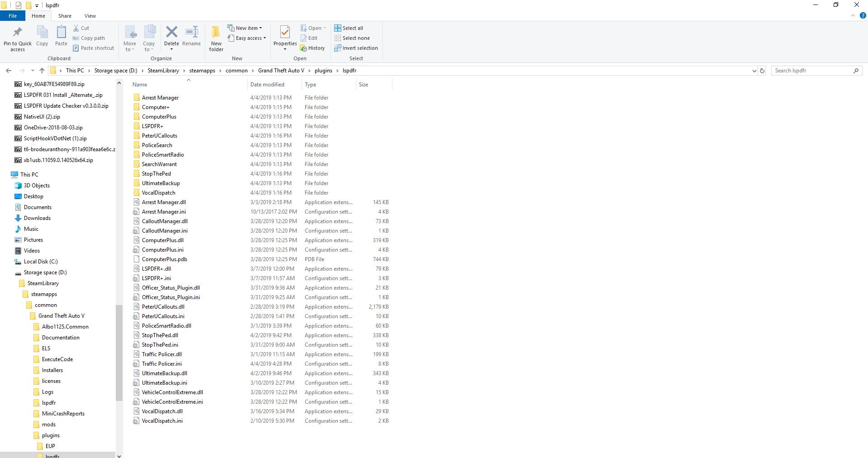Open the Move to dropdown
This screenshot has height=458, width=868.
click(130, 47)
